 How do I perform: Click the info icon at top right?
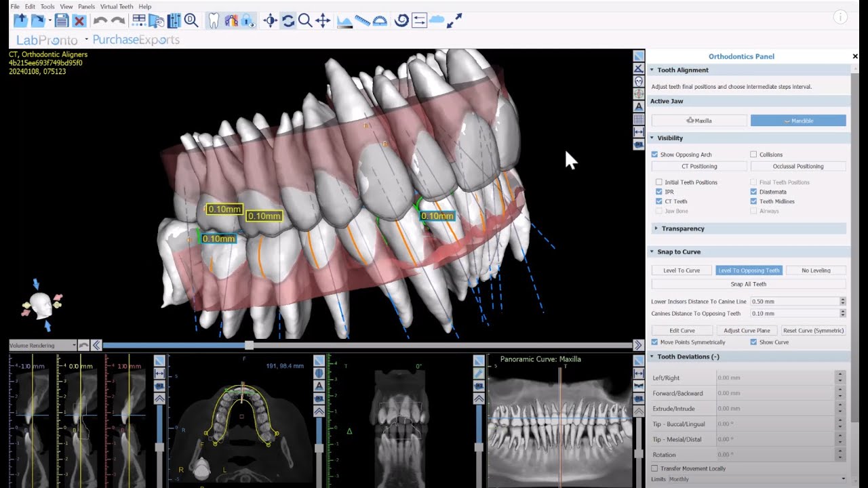pos(840,18)
